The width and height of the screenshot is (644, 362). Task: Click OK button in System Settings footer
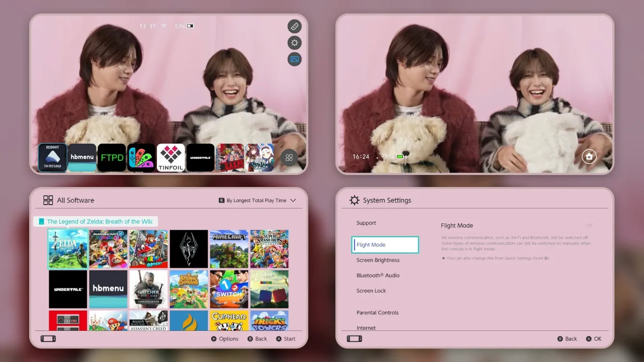(x=594, y=339)
